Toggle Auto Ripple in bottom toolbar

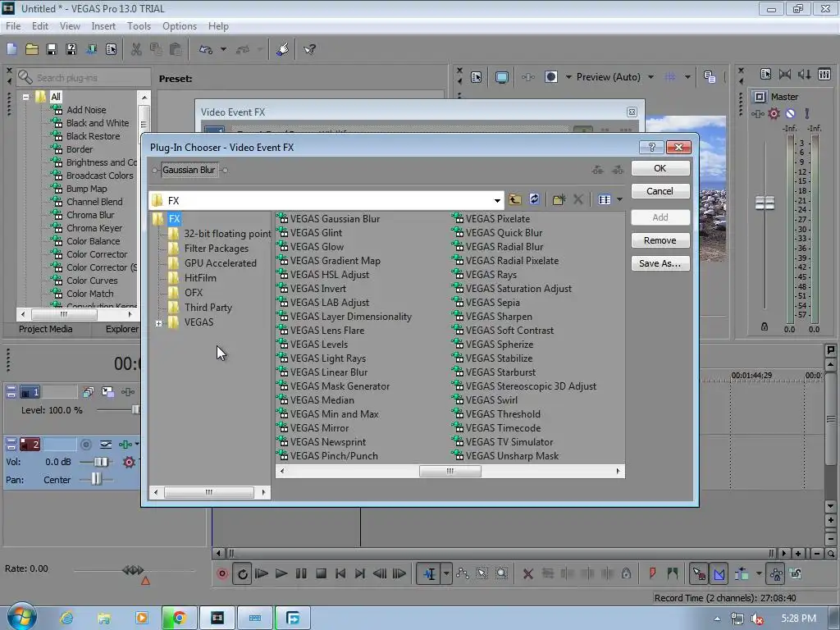coord(742,573)
